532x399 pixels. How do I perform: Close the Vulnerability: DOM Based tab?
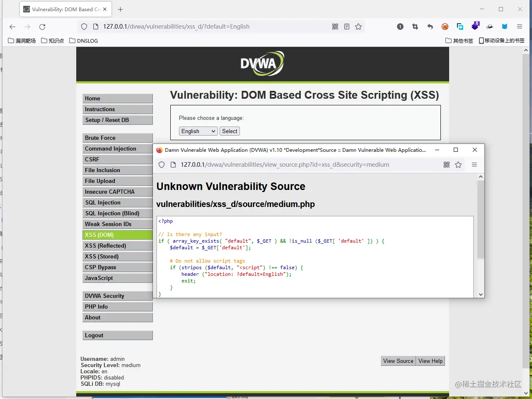pyautogui.click(x=105, y=9)
